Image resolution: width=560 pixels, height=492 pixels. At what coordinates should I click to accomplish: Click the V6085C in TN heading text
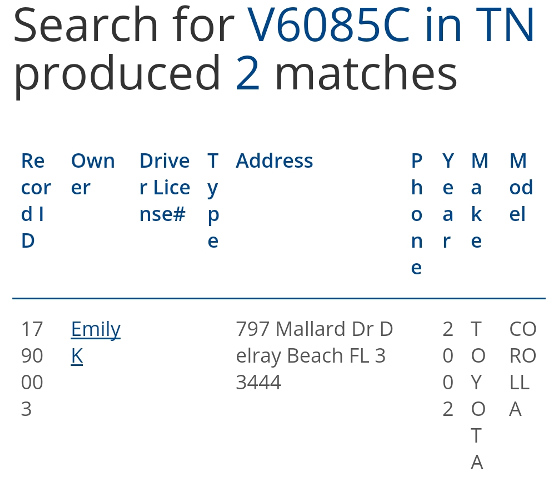pyautogui.click(x=390, y=25)
